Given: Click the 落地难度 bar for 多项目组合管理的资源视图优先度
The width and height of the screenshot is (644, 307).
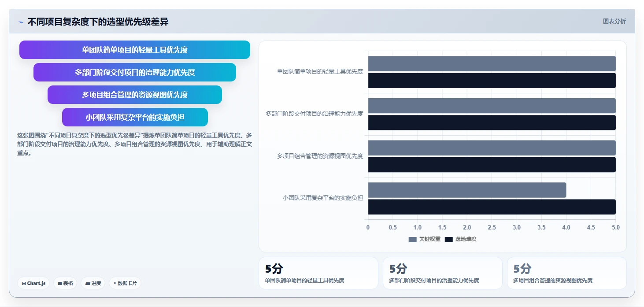Looking at the screenshot, I should tap(492, 165).
